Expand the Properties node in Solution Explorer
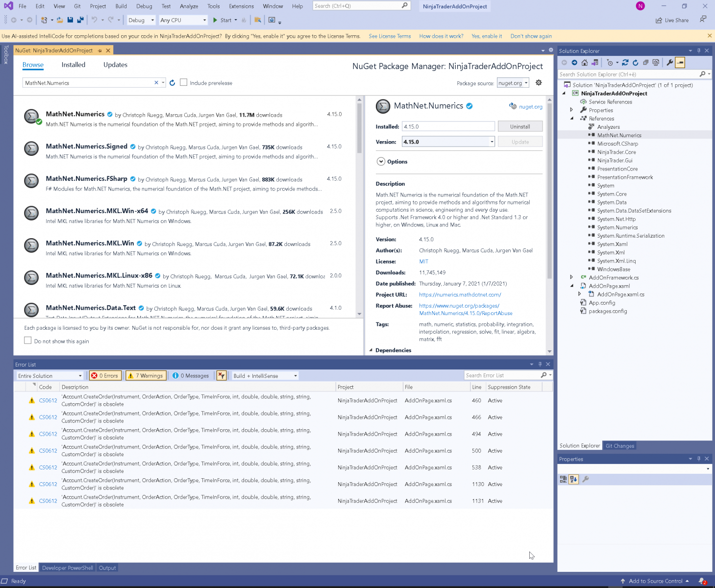 coord(571,110)
